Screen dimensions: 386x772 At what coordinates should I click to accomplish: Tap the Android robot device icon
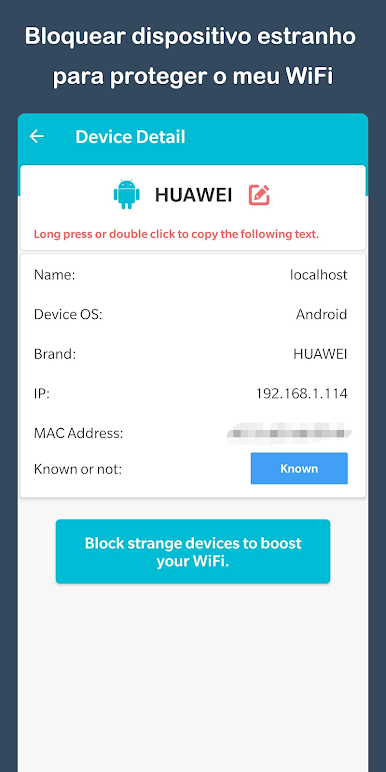127,194
